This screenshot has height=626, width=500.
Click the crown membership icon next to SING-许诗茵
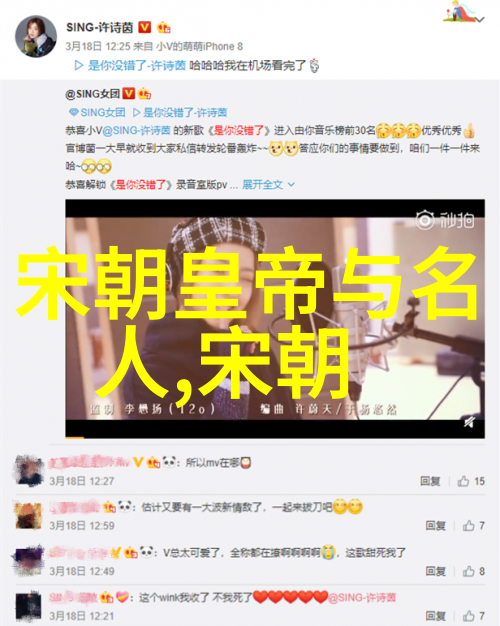point(164,27)
